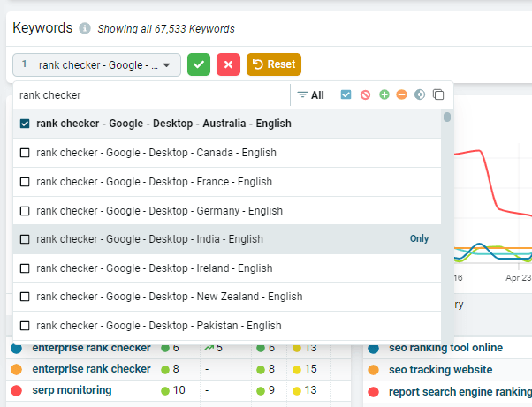
Task: Check the Germany rank checker checkbox
Action: coord(25,211)
